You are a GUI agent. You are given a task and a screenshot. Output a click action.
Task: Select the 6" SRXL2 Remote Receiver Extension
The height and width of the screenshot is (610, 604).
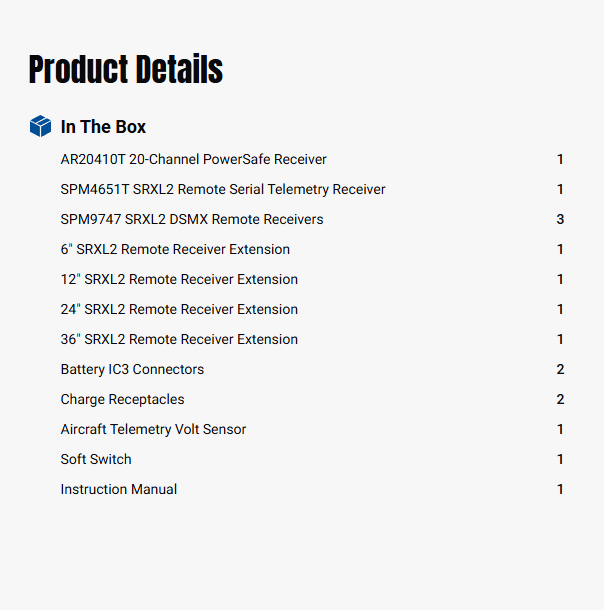pyautogui.click(x=175, y=249)
